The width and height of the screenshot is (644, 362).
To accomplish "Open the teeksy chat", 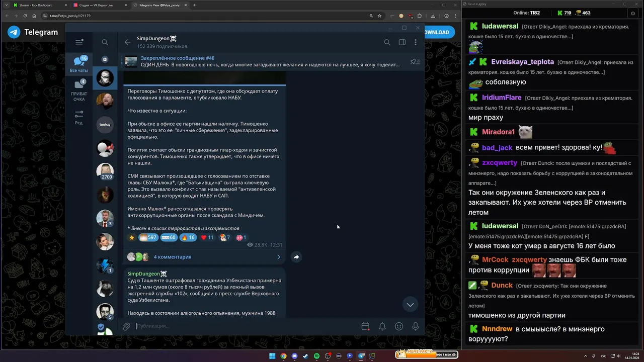I will coord(105,124).
